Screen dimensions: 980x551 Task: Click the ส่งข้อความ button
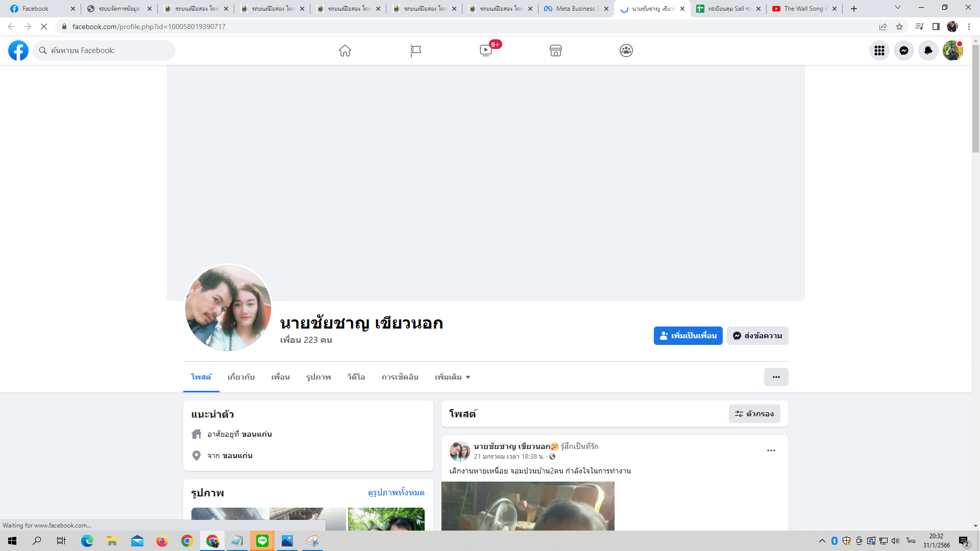coord(757,336)
